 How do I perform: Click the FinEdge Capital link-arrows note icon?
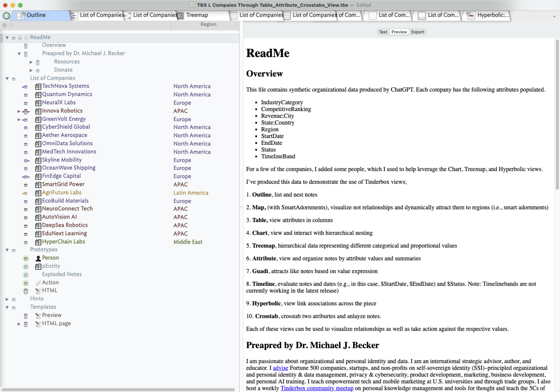[26, 177]
